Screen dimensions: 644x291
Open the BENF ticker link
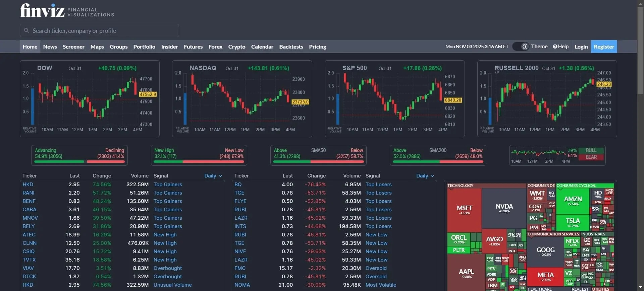[29, 201]
